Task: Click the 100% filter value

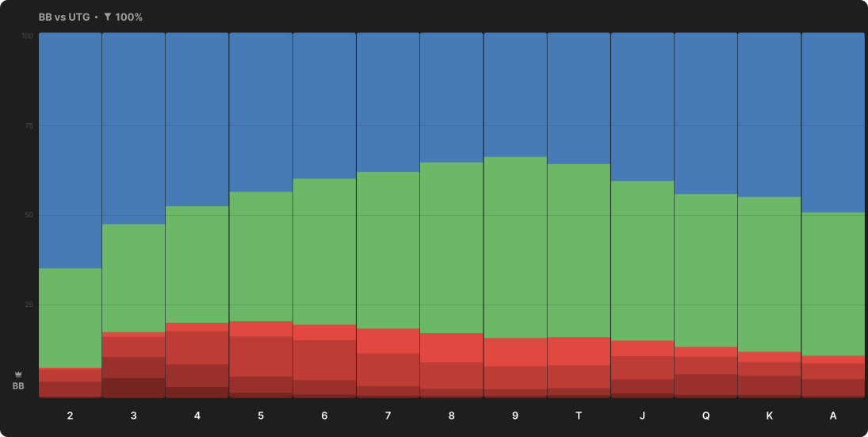Action: pos(129,17)
